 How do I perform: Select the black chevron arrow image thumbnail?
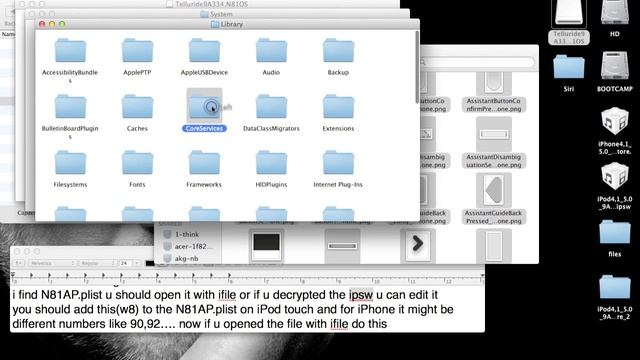pos(418,244)
